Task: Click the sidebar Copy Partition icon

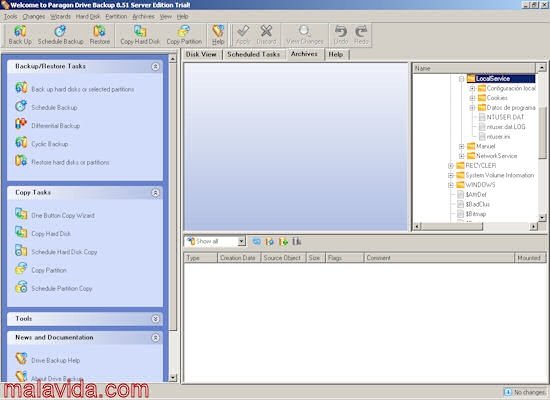Action: [x=21, y=269]
